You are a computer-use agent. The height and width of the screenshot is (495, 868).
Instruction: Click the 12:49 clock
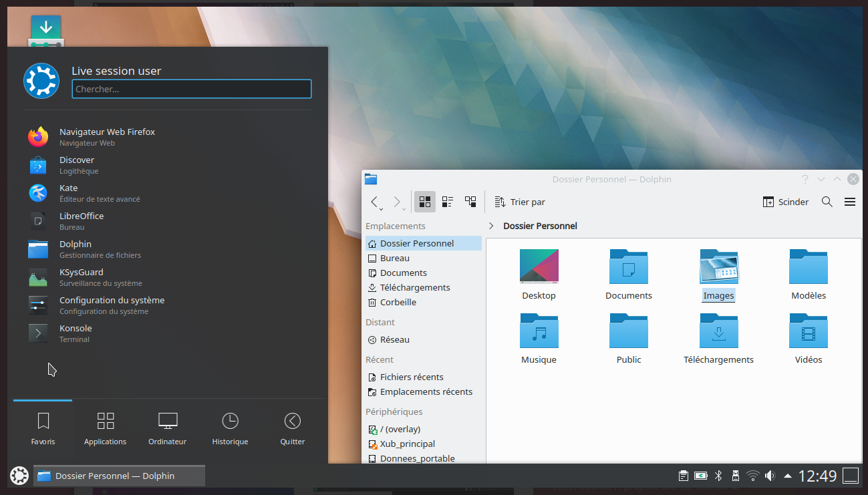point(818,476)
